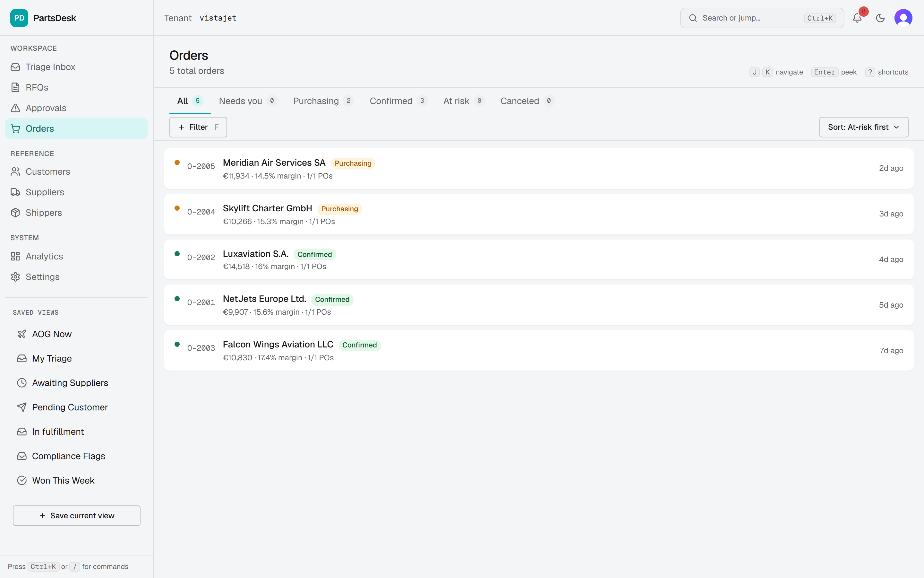The height and width of the screenshot is (578, 924).
Task: Toggle dark mode moon icon
Action: coord(880,18)
